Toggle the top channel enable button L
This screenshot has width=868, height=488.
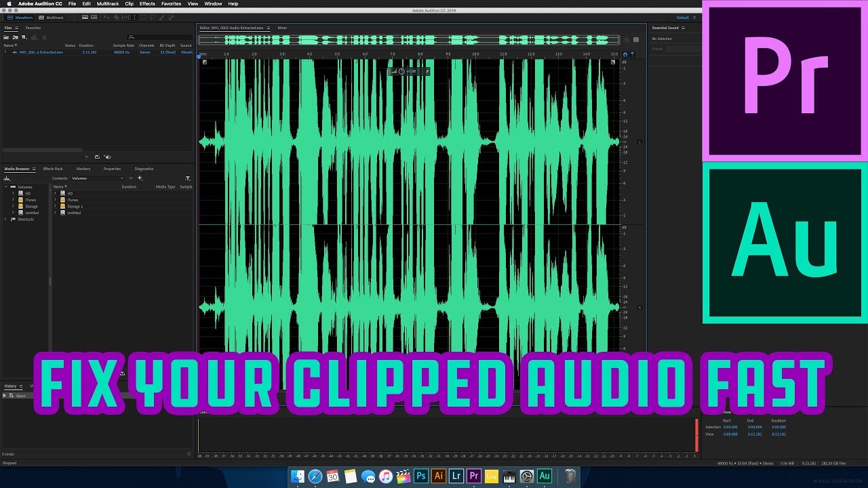pyautogui.click(x=639, y=142)
